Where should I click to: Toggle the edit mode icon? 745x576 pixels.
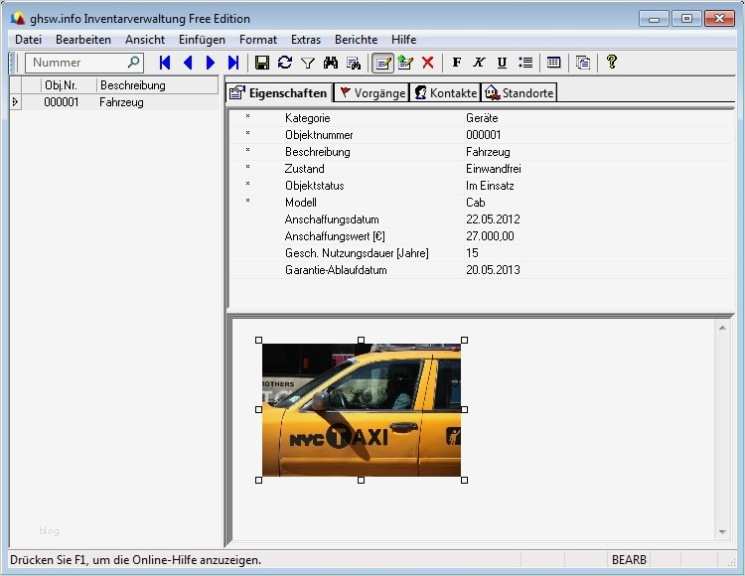pyautogui.click(x=382, y=63)
